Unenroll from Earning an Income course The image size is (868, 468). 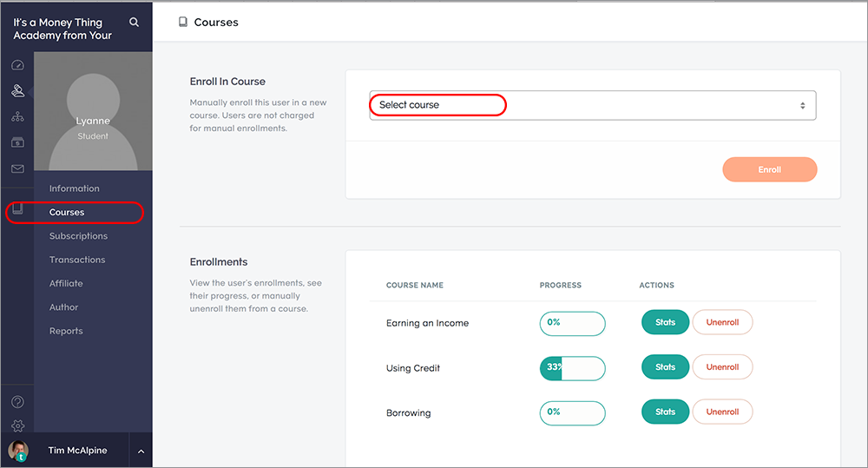(x=722, y=322)
